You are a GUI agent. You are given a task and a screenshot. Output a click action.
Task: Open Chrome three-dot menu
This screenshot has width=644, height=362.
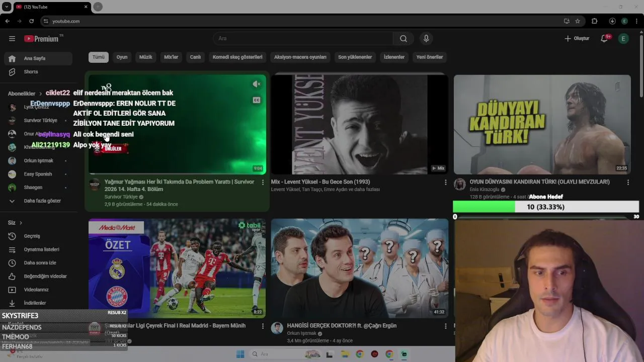(636, 21)
